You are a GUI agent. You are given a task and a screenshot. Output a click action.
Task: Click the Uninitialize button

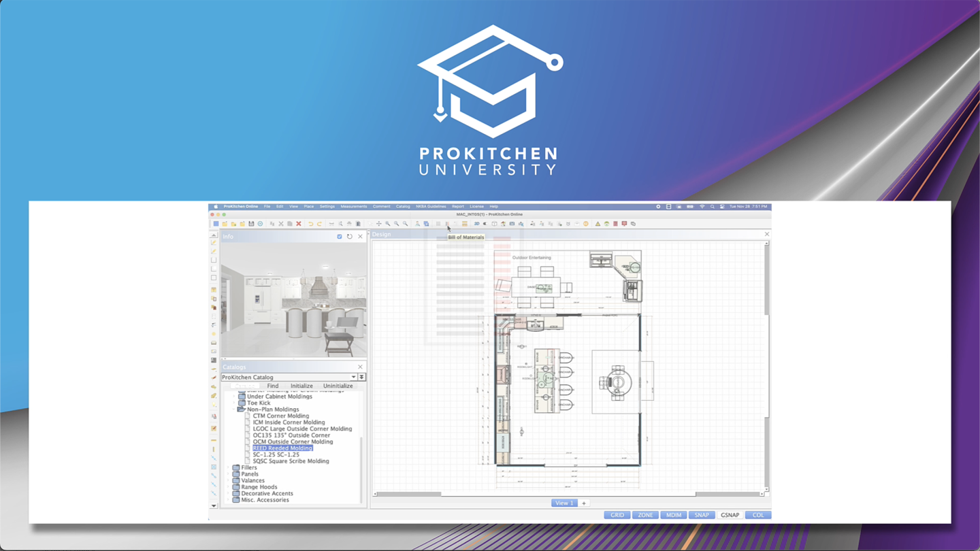[338, 386]
